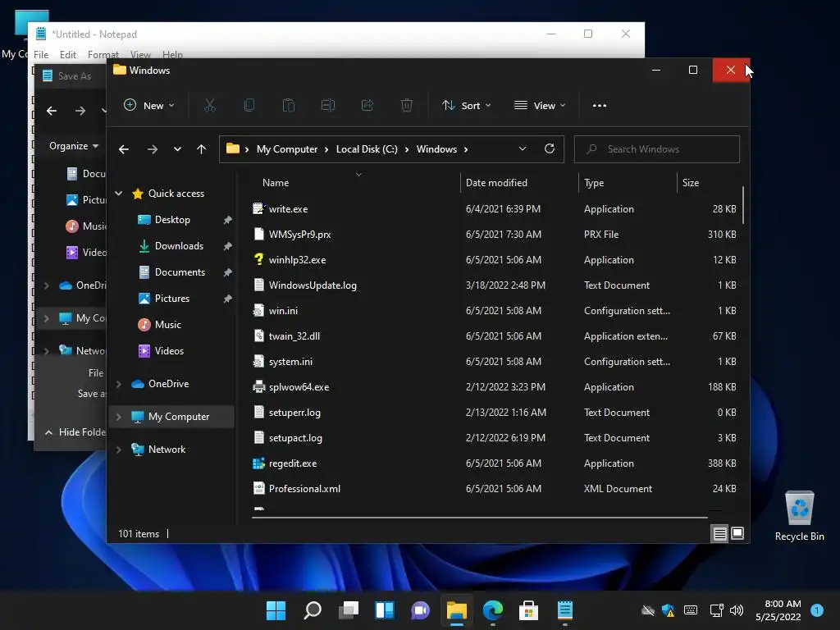Select Documents in Quick access
Viewport: 840px width, 630px height.
tap(180, 272)
